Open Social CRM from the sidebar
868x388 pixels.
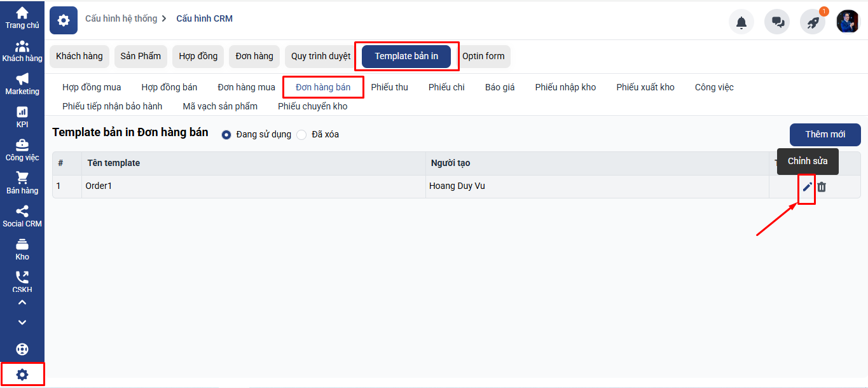[22, 216]
